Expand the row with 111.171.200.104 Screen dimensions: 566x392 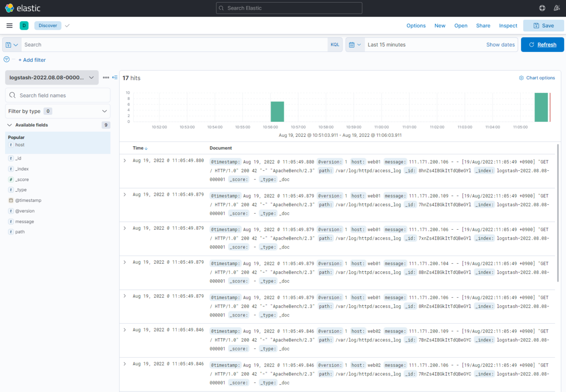click(125, 262)
